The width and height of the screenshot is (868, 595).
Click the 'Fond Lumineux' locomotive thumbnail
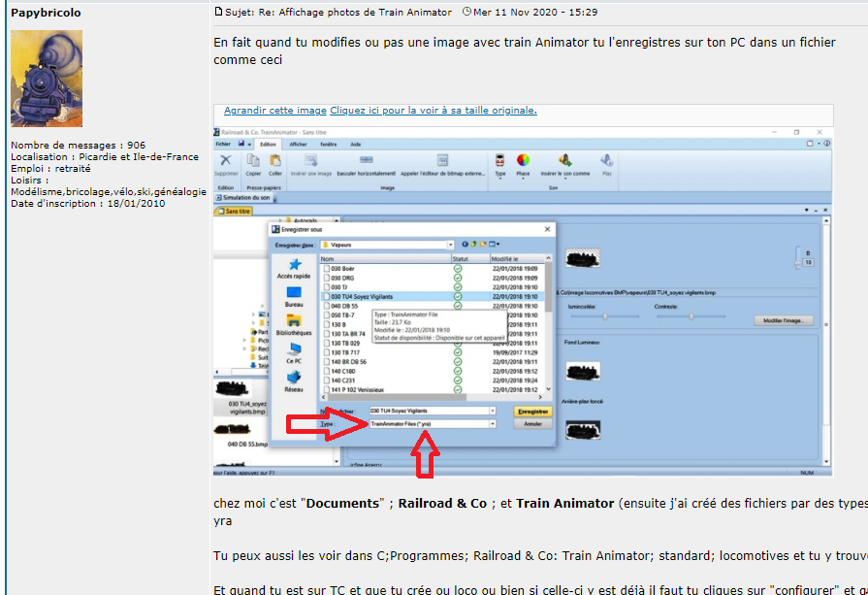tap(583, 371)
